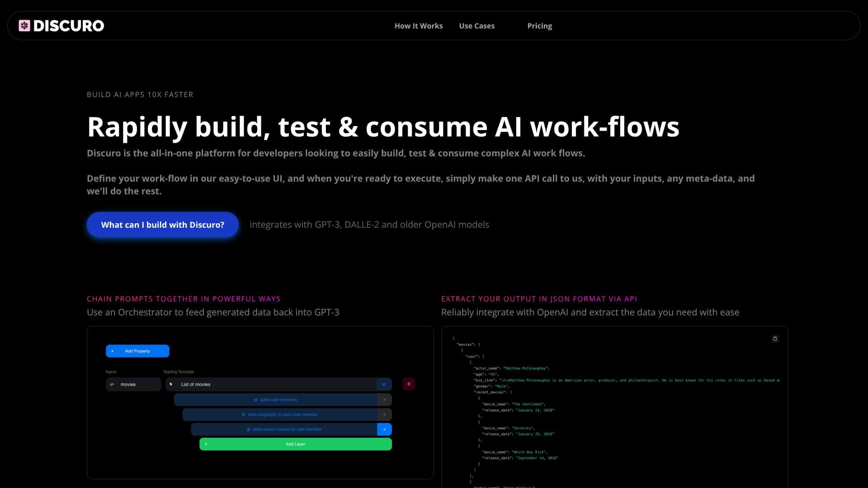Select 'adds biography to each cast member' row
This screenshot has height=488, width=868.
coord(280,415)
